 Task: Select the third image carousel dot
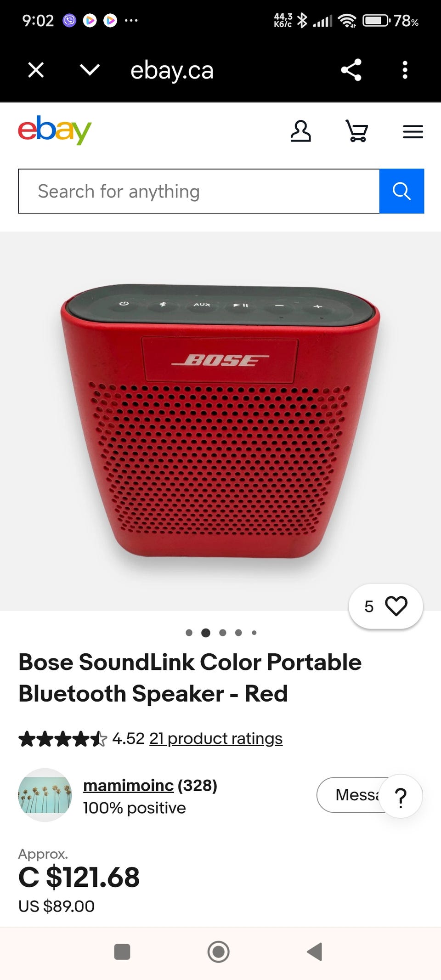pos(223,633)
